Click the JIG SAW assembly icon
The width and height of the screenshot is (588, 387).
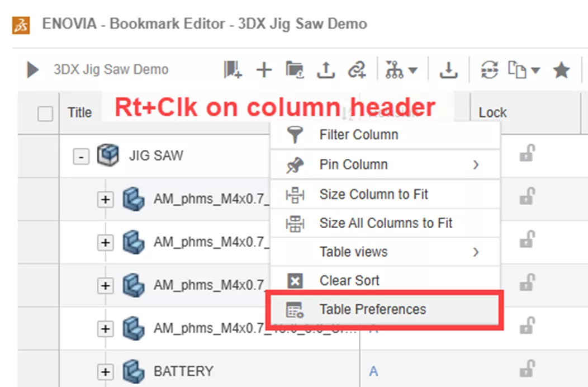108,155
